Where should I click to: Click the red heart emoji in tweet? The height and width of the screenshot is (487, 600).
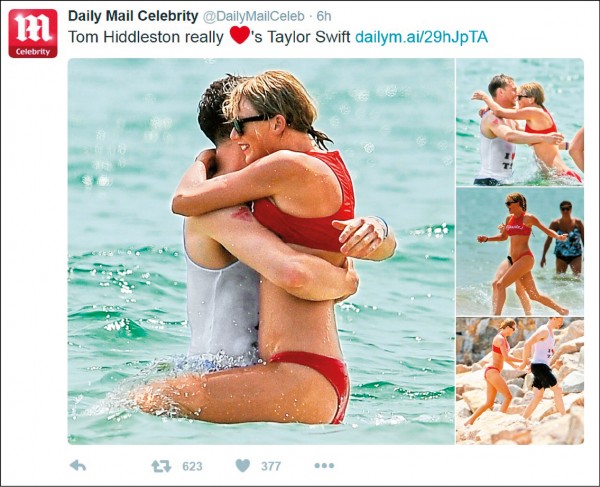(240, 35)
